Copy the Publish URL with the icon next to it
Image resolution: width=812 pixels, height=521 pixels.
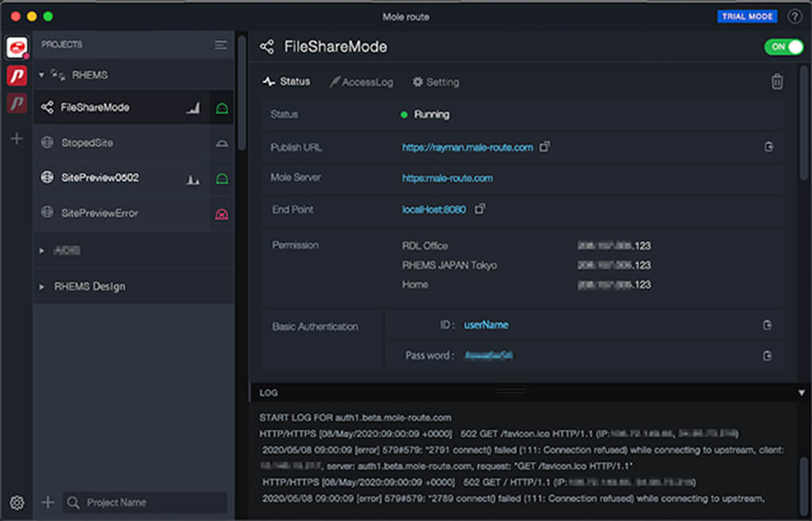pos(545,147)
